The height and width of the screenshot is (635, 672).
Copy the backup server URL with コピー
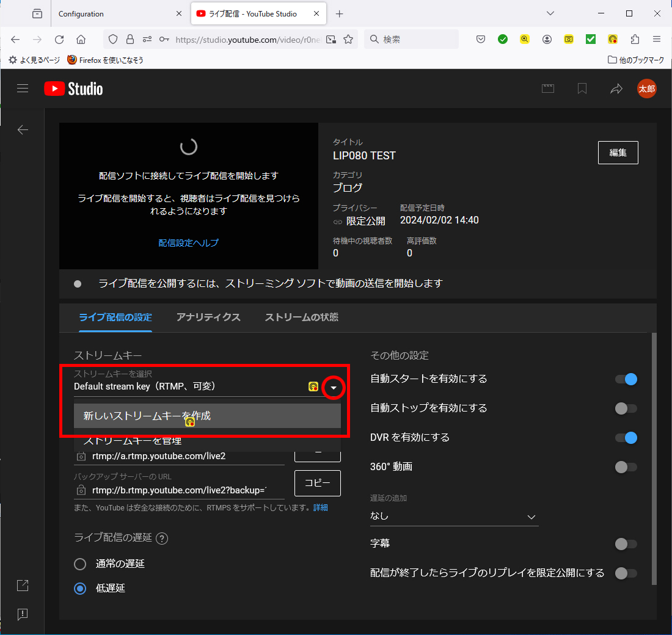[x=318, y=484]
